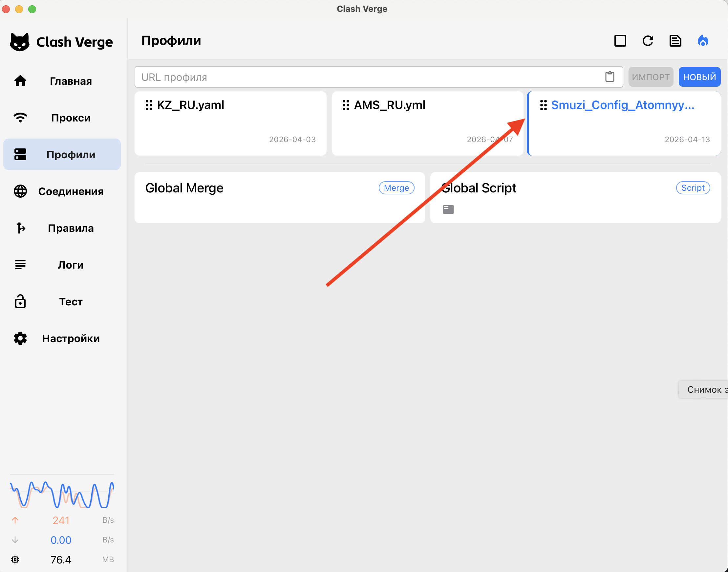Click the gear Настройки icon
The height and width of the screenshot is (572, 728).
coord(20,338)
